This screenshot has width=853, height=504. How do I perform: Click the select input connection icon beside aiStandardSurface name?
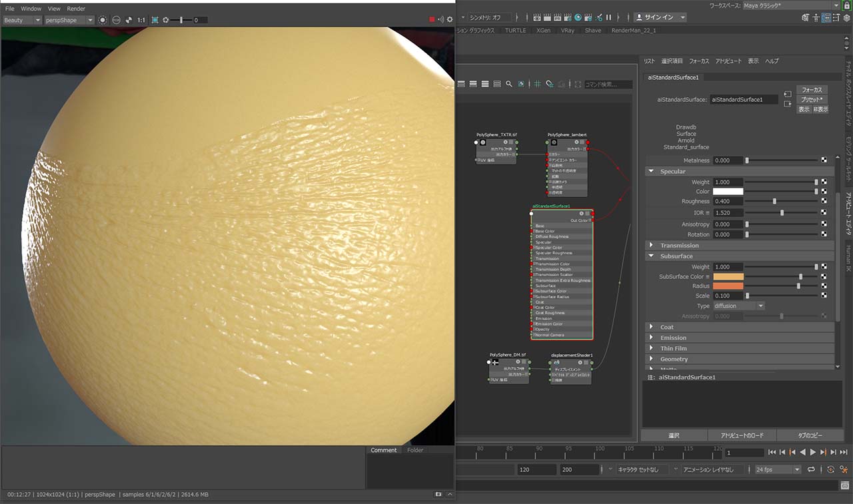pos(787,94)
